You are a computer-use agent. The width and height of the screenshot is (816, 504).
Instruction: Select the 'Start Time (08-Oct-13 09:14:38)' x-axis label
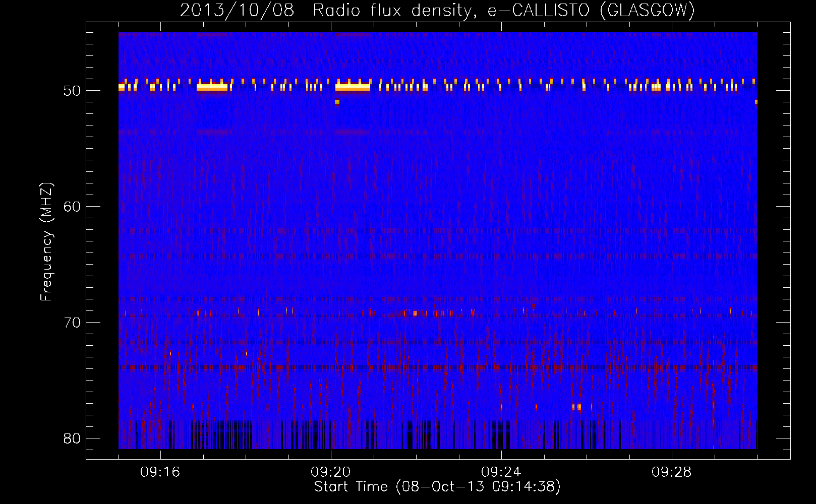(437, 487)
